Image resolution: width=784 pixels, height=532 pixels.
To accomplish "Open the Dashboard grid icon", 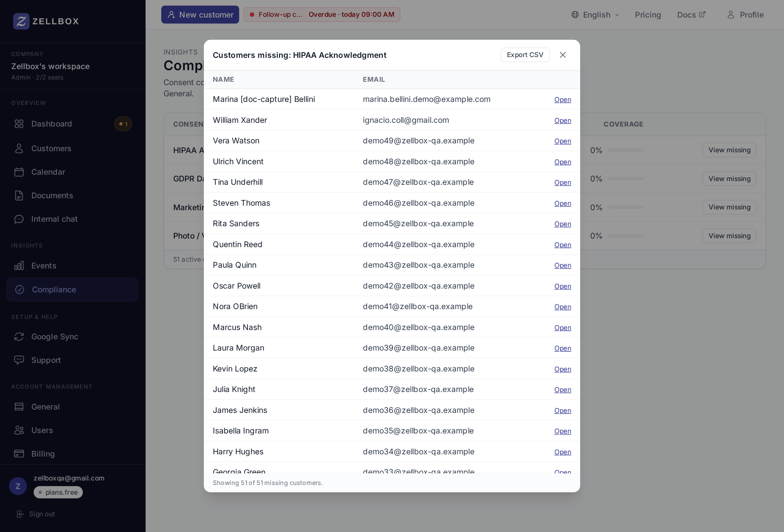I will pyautogui.click(x=19, y=124).
